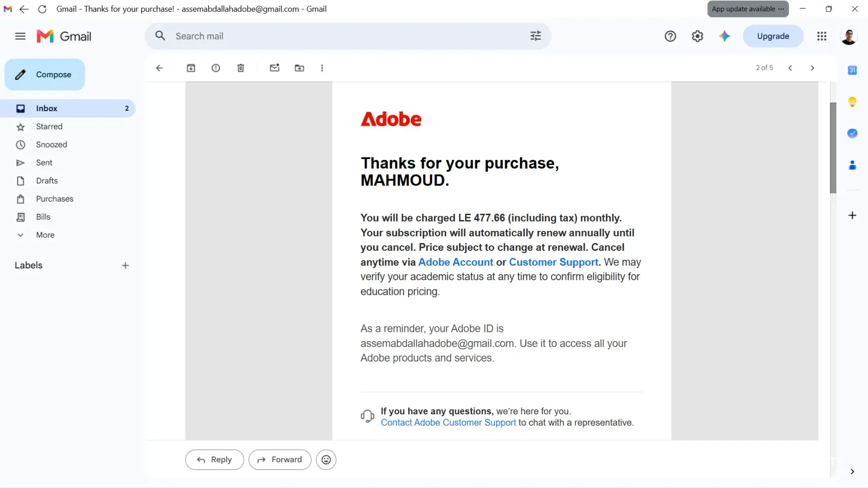Open Google Keep side panel

click(x=852, y=102)
